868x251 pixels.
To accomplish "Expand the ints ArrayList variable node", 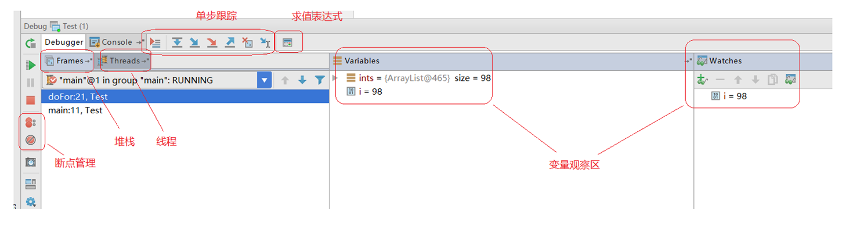I will [335, 78].
